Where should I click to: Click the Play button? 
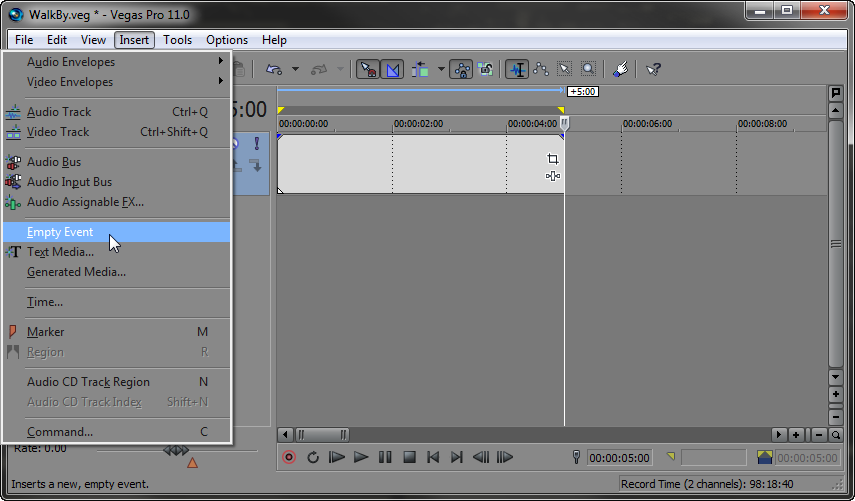tap(360, 457)
